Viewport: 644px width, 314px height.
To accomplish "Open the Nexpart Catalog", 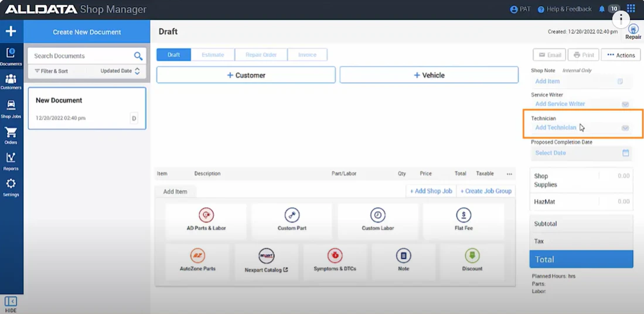I will click(x=267, y=261).
